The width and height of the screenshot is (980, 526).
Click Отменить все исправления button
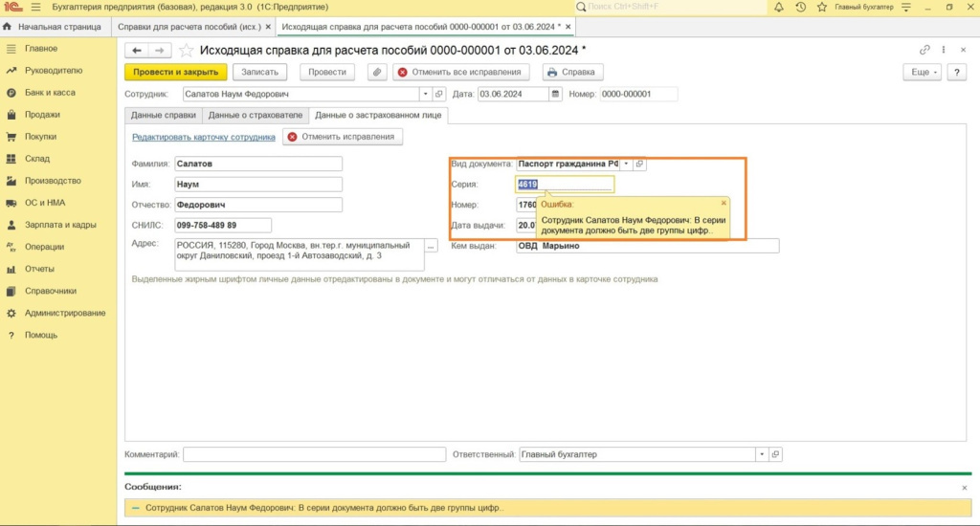460,72
